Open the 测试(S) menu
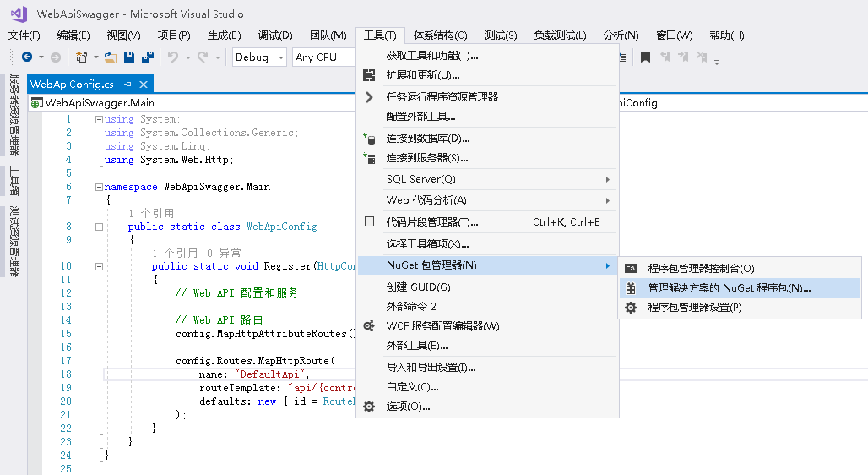This screenshot has width=868, height=475. [501, 35]
